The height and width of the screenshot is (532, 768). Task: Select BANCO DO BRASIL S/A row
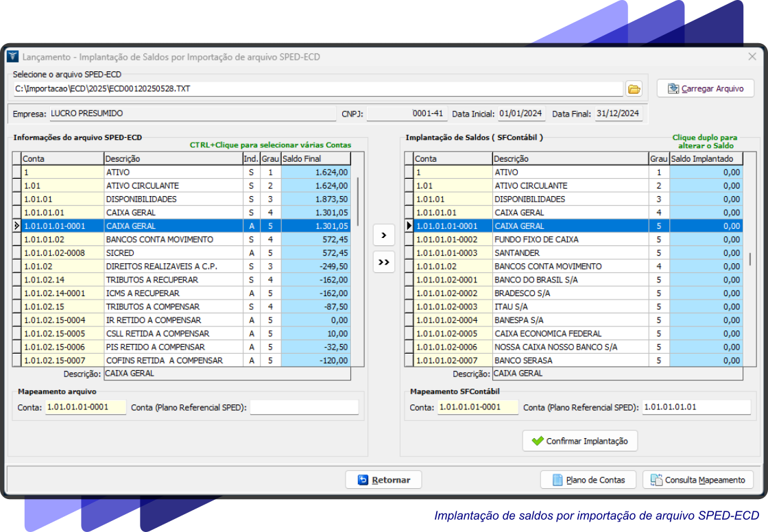click(535, 280)
